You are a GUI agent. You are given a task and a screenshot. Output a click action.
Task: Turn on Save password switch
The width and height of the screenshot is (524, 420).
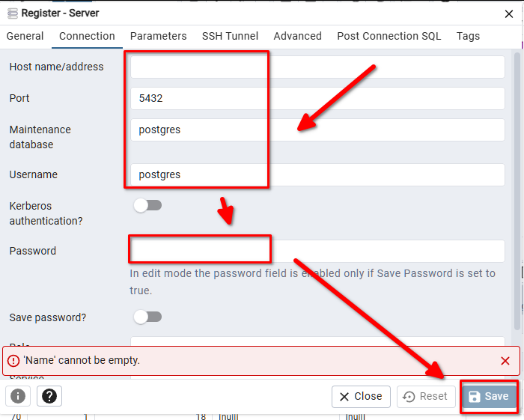pyautogui.click(x=147, y=317)
